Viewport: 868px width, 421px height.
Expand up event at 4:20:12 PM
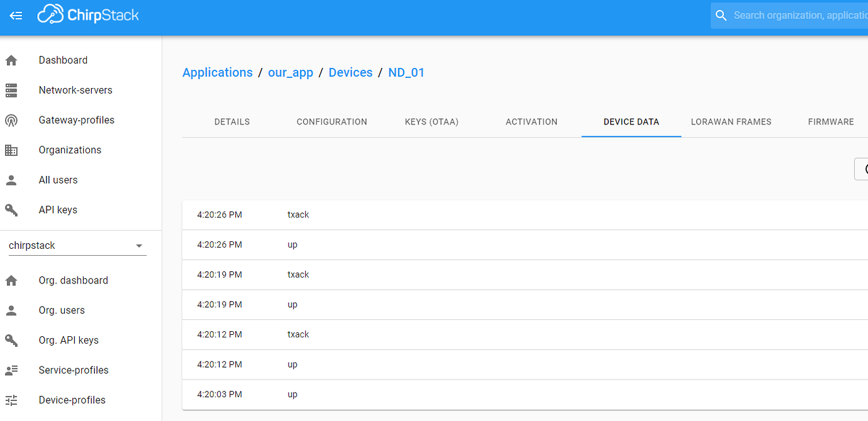525,364
